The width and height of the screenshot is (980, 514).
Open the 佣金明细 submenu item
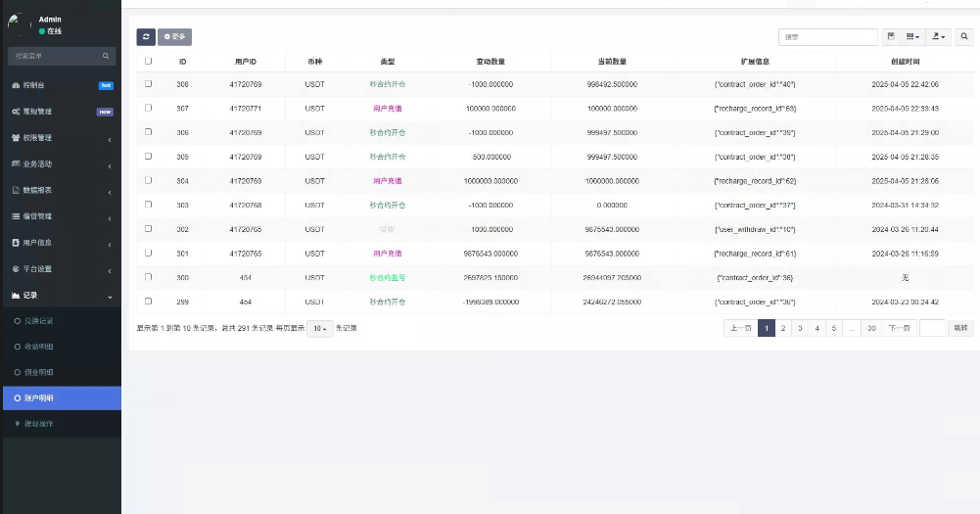(39, 372)
